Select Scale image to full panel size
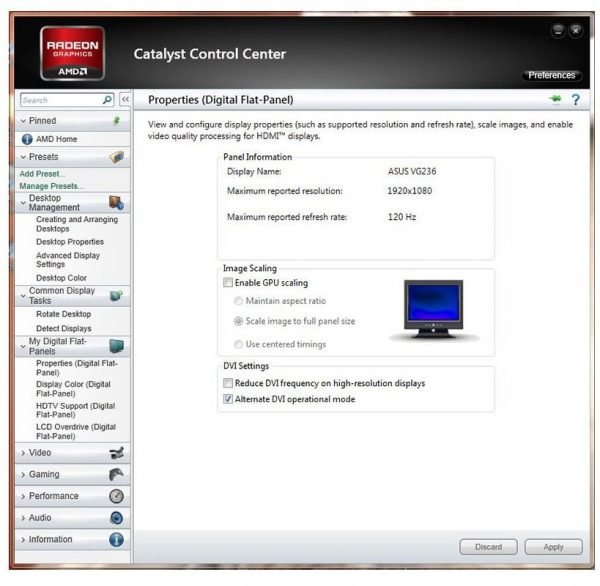The width and height of the screenshot is (600, 586). tap(238, 321)
